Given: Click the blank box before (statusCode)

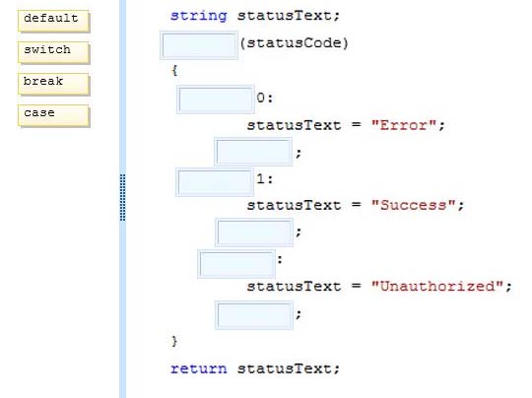Looking at the screenshot, I should tap(199, 45).
